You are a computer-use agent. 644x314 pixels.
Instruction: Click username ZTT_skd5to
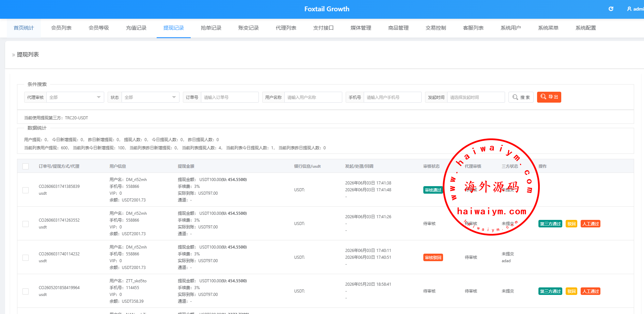[136, 281]
